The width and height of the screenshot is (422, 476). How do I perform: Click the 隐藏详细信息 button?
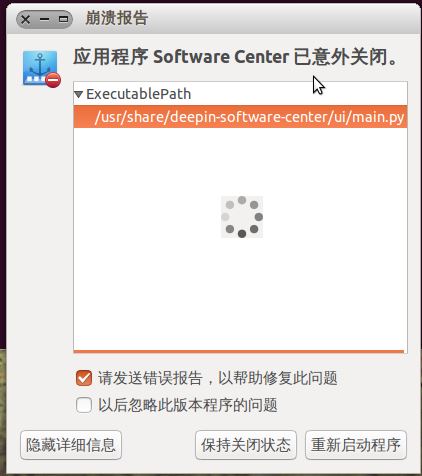click(x=71, y=445)
